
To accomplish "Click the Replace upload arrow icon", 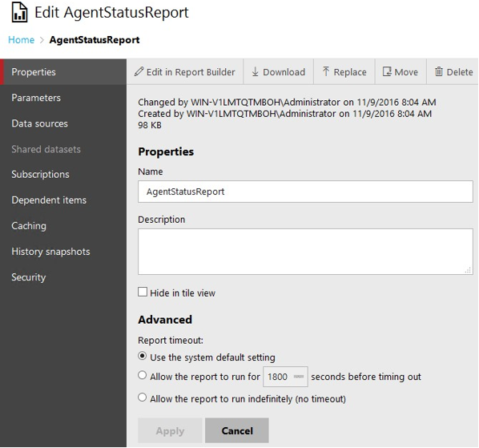I will tap(326, 71).
